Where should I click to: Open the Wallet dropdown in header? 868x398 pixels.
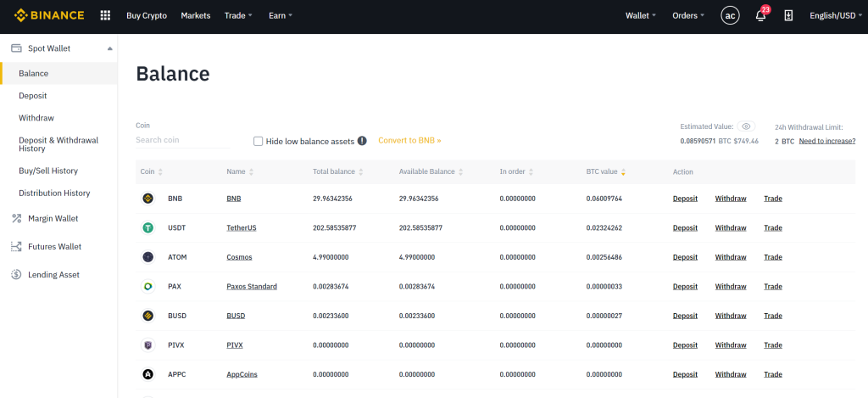point(641,15)
